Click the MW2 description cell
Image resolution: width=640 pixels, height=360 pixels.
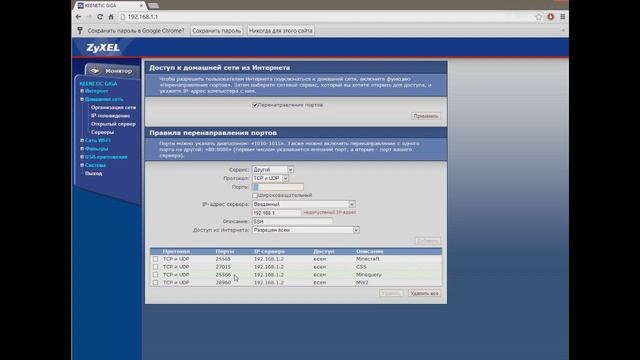[x=362, y=282]
